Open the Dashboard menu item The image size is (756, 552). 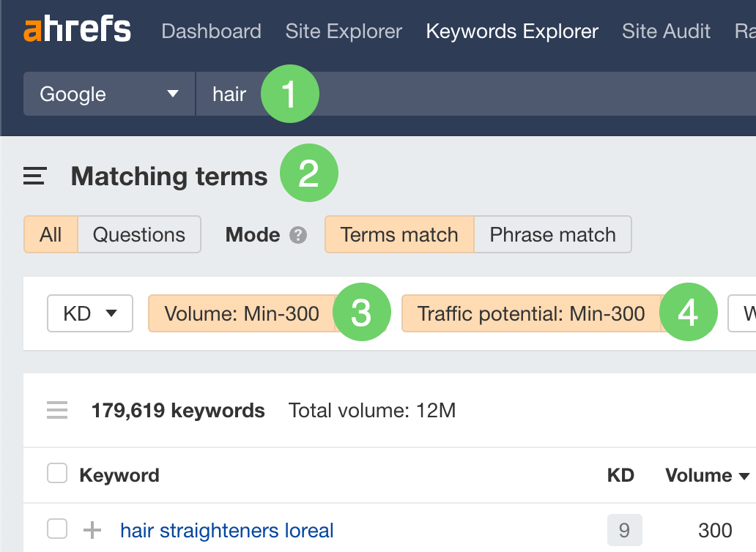tap(211, 31)
